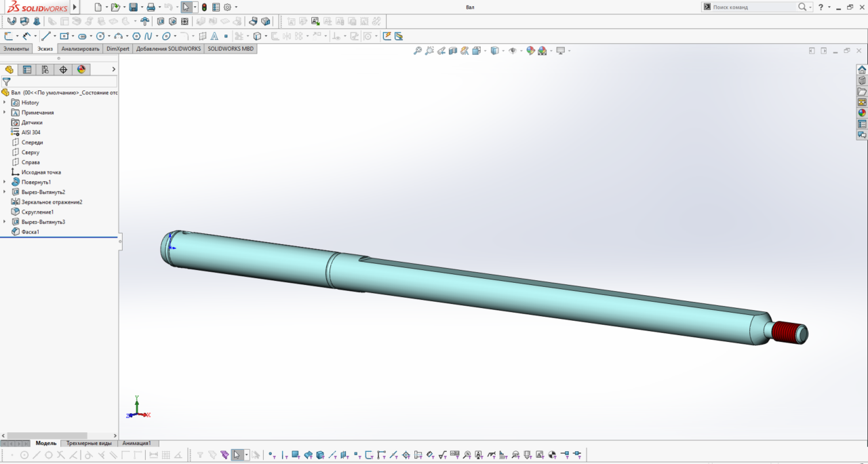This screenshot has width=868, height=464.
Task: Open the Design Library task pane icon
Action: point(862,81)
